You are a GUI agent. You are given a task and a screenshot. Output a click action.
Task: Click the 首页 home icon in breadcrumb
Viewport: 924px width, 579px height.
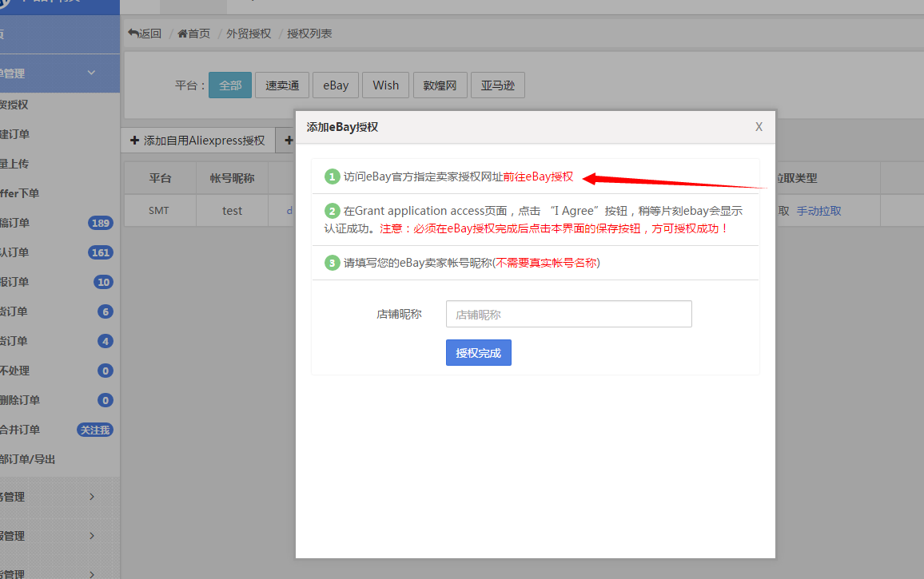point(182,34)
